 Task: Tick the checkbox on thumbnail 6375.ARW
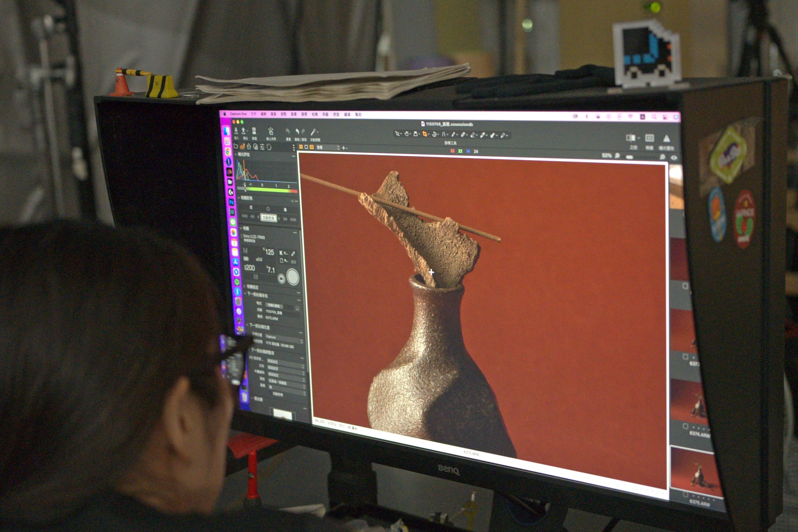tap(686, 495)
